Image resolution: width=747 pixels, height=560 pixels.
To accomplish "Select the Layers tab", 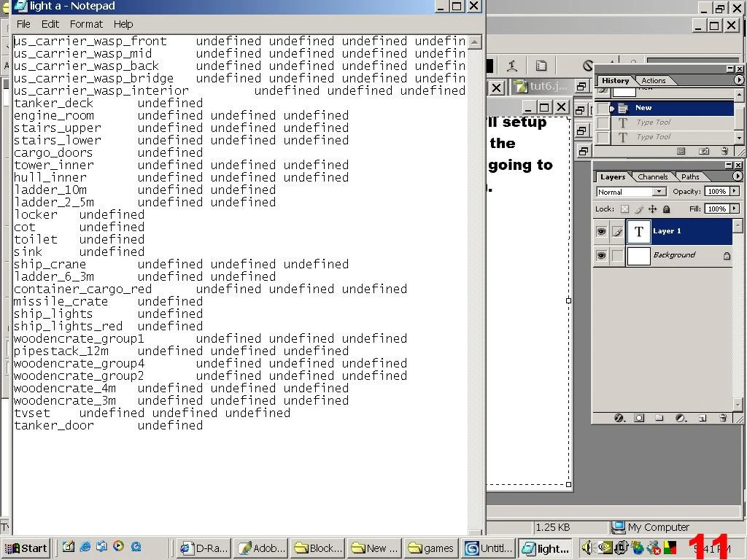I will click(613, 176).
